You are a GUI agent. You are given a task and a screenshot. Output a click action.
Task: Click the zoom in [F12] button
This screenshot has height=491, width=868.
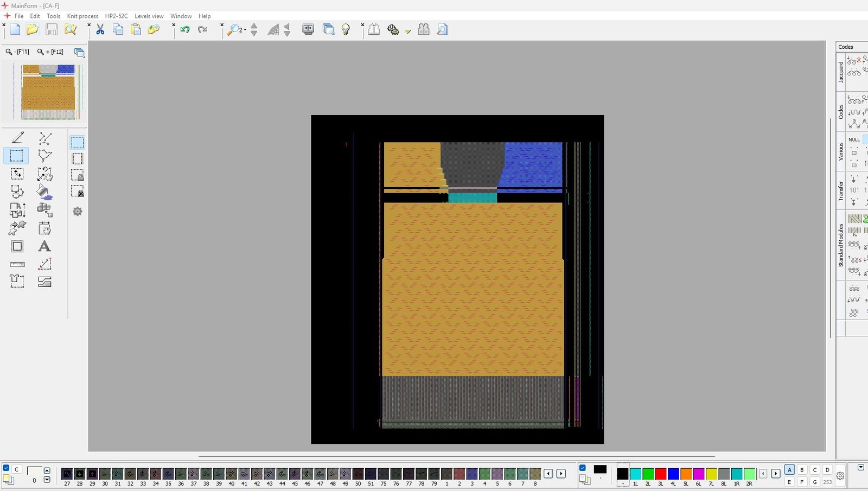click(50, 52)
